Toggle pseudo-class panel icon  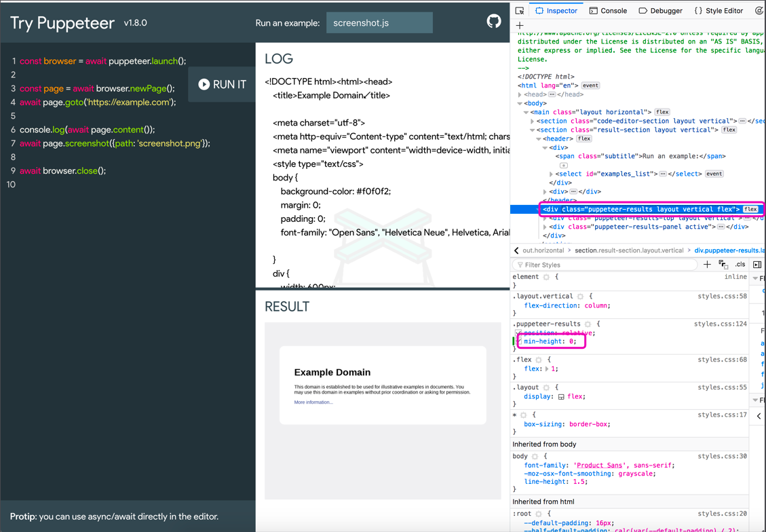tap(723, 264)
